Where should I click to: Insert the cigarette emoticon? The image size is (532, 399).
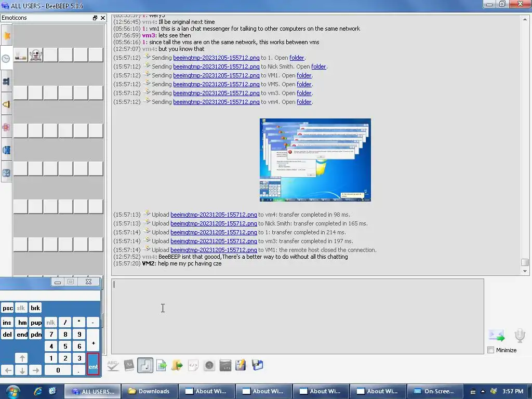tap(21, 55)
